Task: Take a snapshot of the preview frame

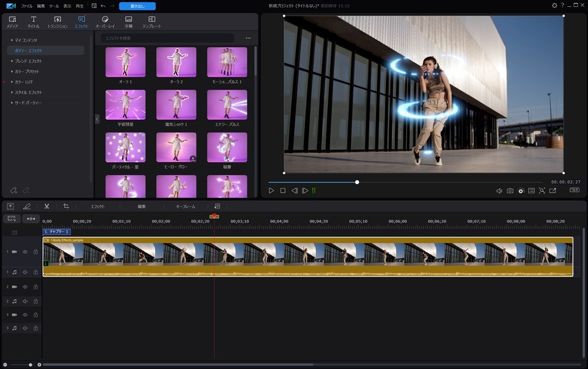Action: [510, 189]
